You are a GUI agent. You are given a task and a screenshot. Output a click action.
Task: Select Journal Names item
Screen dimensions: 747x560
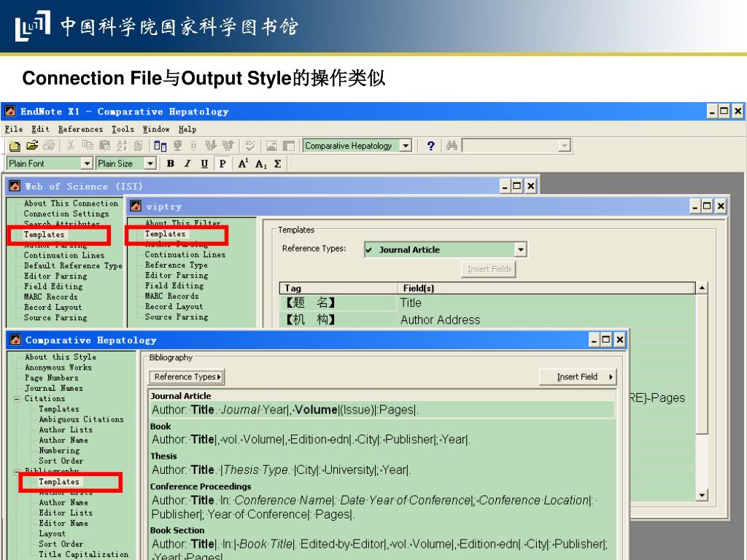pos(54,389)
